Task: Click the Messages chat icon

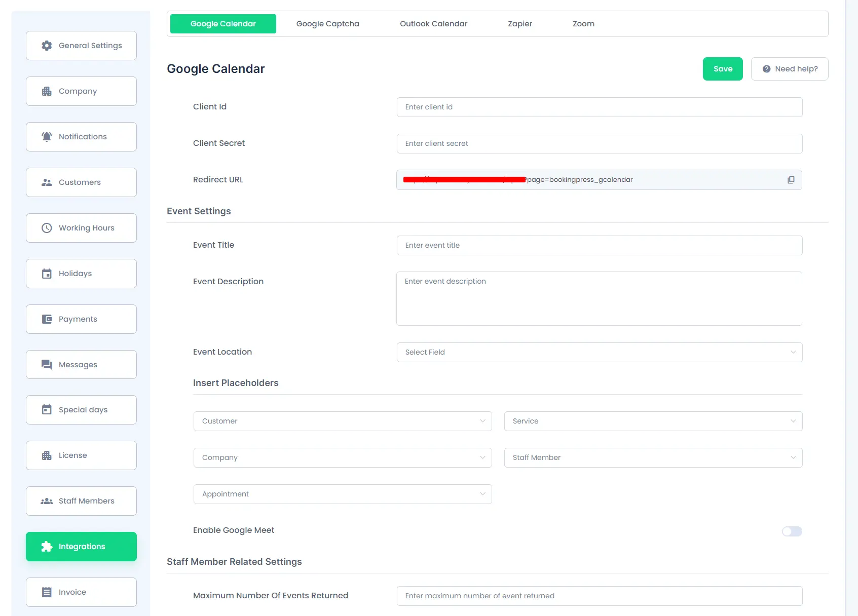Action: pyautogui.click(x=47, y=365)
